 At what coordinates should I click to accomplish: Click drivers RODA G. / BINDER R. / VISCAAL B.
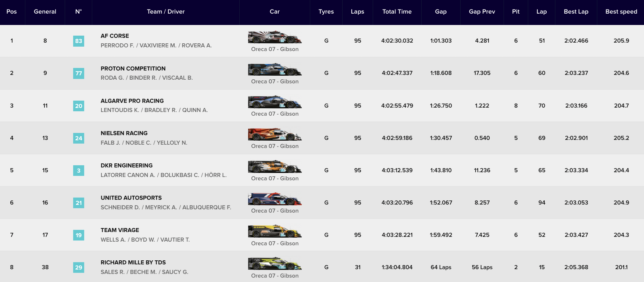[147, 78]
